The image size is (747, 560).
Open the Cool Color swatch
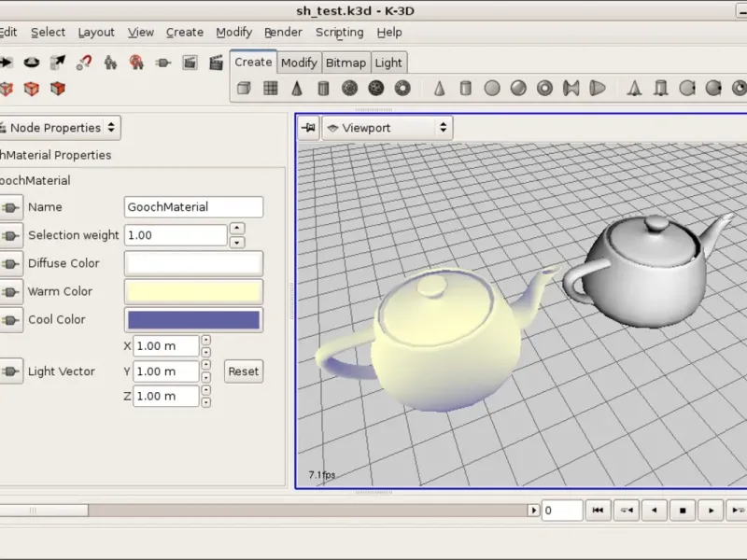(x=193, y=319)
